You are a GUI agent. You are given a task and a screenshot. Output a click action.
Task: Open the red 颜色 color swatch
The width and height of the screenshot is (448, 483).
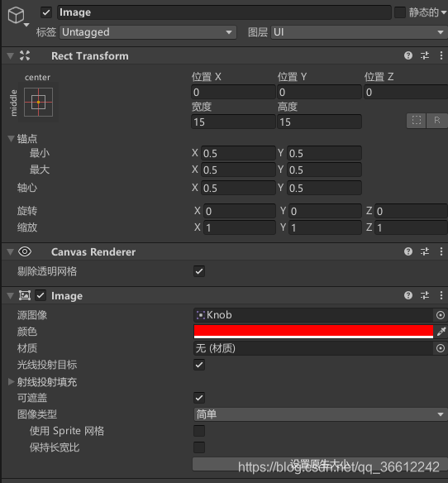tap(313, 332)
